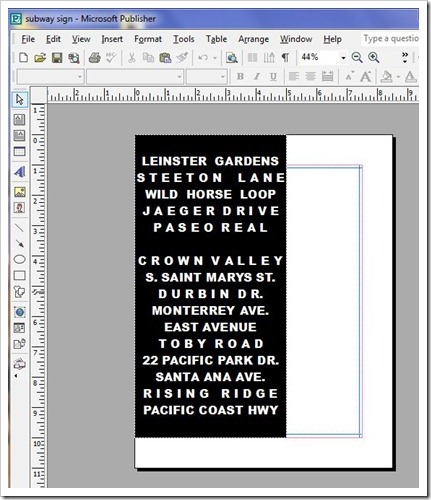Open the Arrange menu
The height and width of the screenshot is (500, 431).
point(253,39)
